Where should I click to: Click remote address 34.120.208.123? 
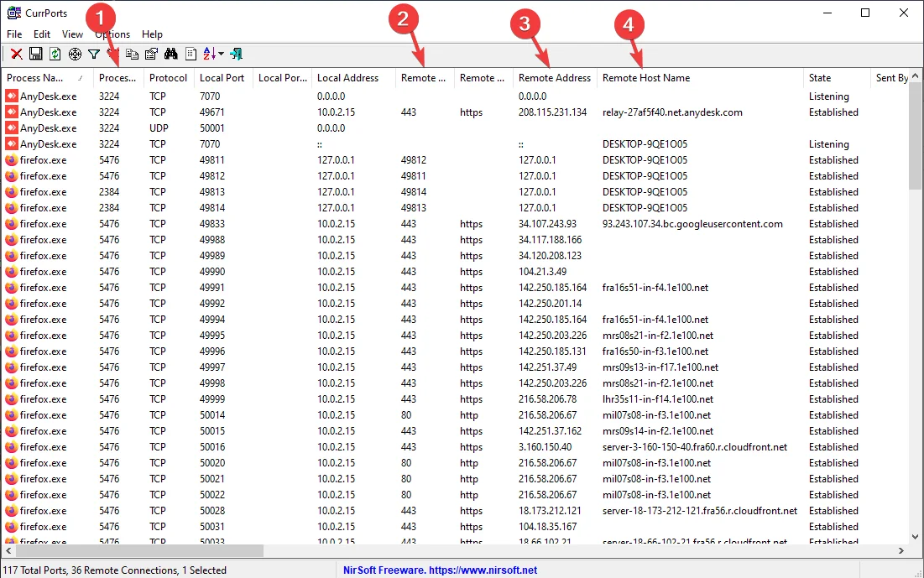551,256
